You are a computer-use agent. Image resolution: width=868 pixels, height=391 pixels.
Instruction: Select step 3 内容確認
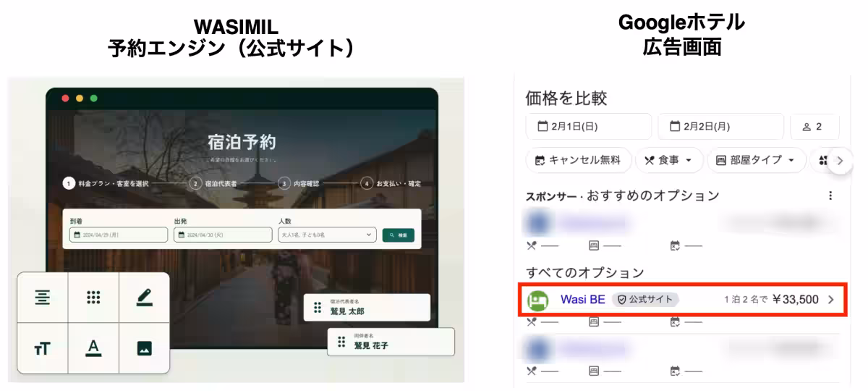point(299,184)
